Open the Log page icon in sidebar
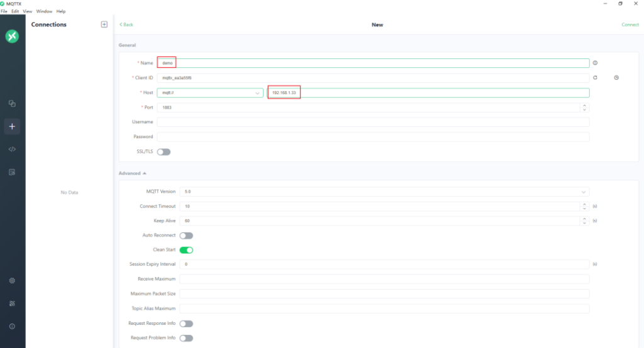Screen dimensions: 644x348 coord(12,172)
